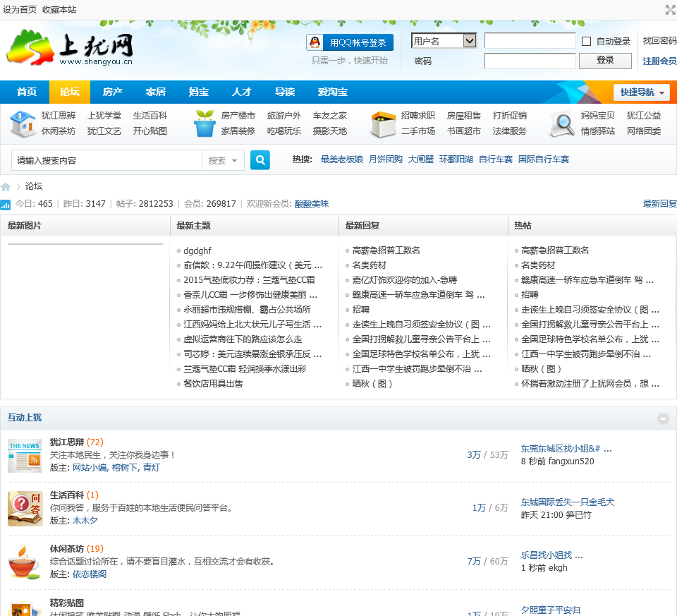Open the dgdghf latest topic
The image size is (677, 616).
tap(197, 251)
